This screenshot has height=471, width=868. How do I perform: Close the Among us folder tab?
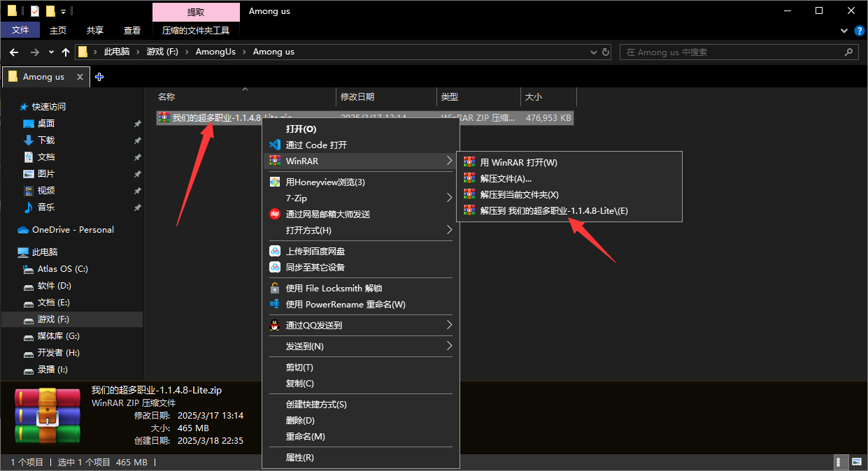[x=79, y=77]
